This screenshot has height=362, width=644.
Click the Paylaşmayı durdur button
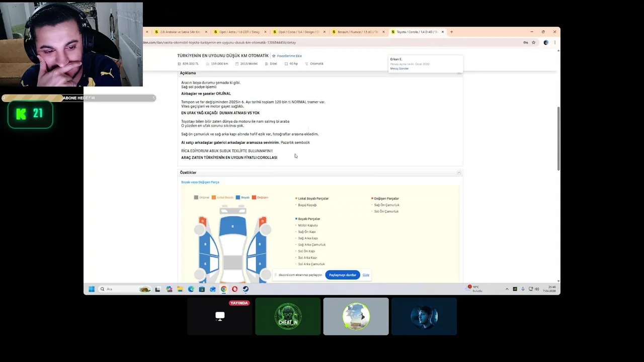[343, 275]
